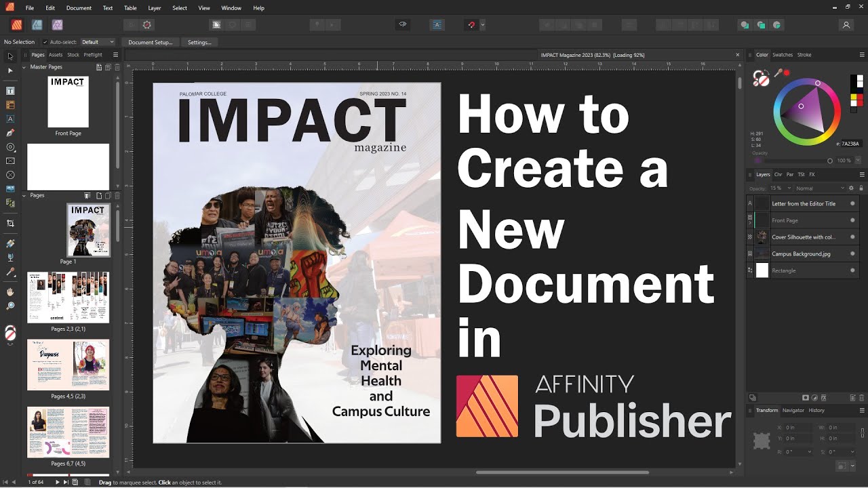Open the Table menu

[x=130, y=8]
